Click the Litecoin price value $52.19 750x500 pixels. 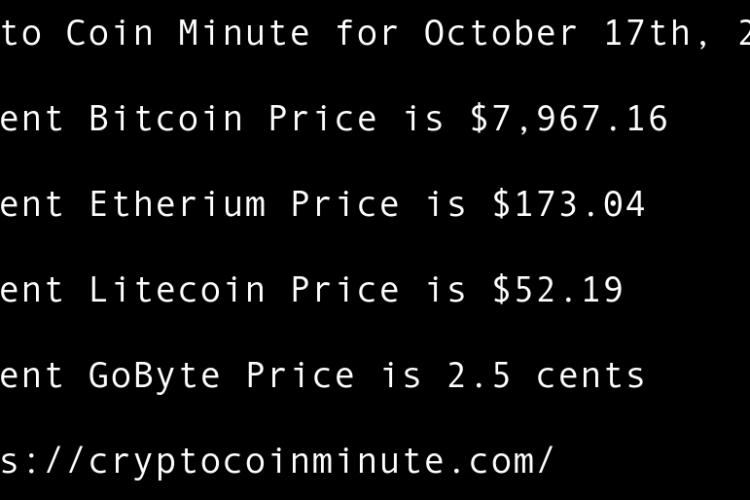coord(557,290)
